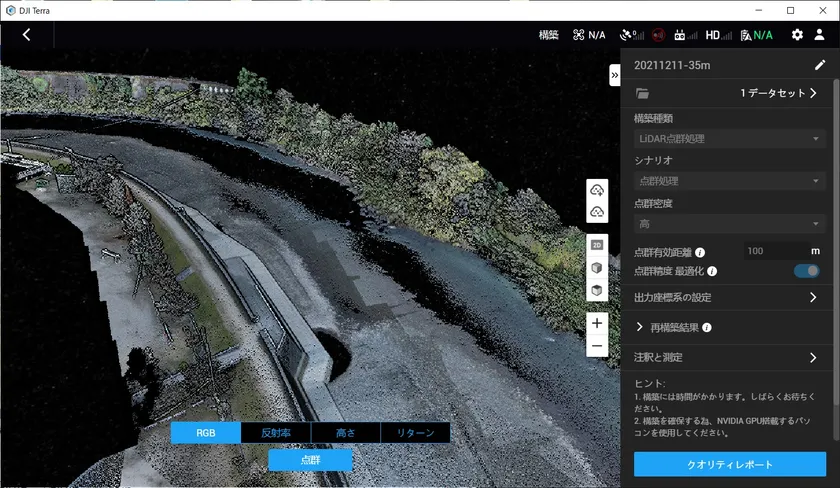Click the 点群有効距離 input field
The width and height of the screenshot is (840, 488).
[775, 251]
